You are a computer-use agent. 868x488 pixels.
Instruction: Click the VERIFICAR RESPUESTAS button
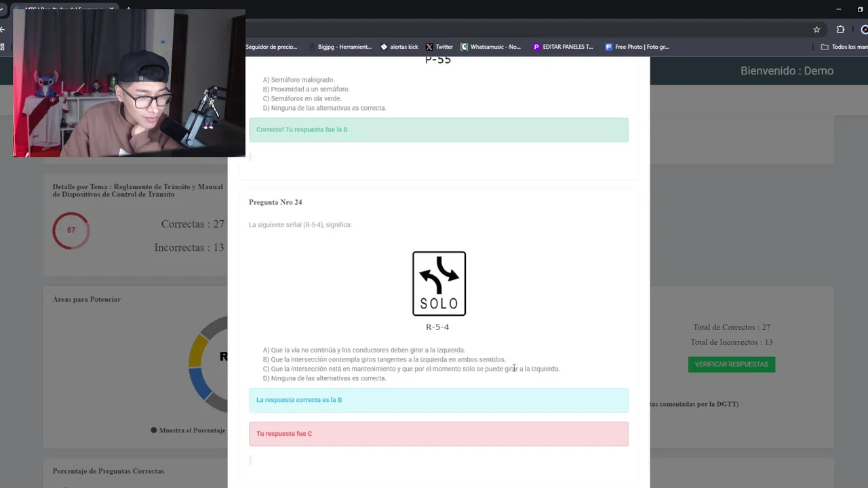tap(731, 365)
